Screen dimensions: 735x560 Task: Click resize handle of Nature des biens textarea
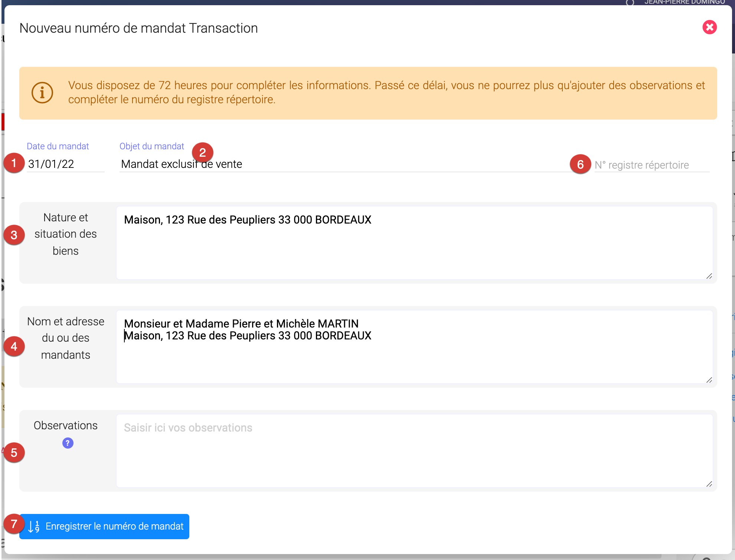pos(709,276)
